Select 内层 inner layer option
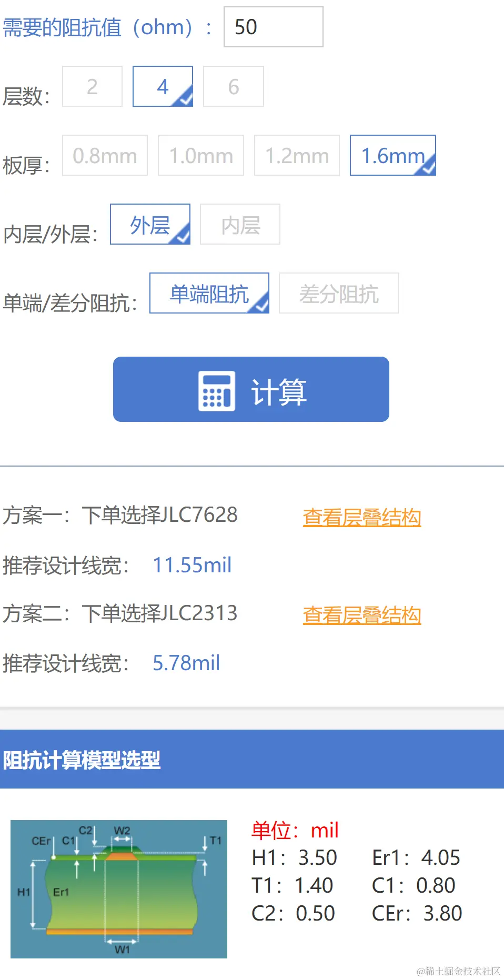Image resolution: width=504 pixels, height=980 pixels. click(240, 224)
